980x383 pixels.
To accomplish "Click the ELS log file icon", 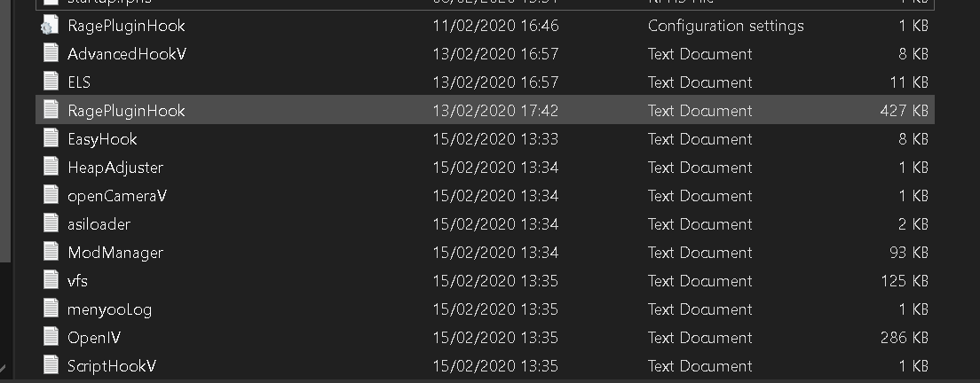I will pyautogui.click(x=51, y=82).
